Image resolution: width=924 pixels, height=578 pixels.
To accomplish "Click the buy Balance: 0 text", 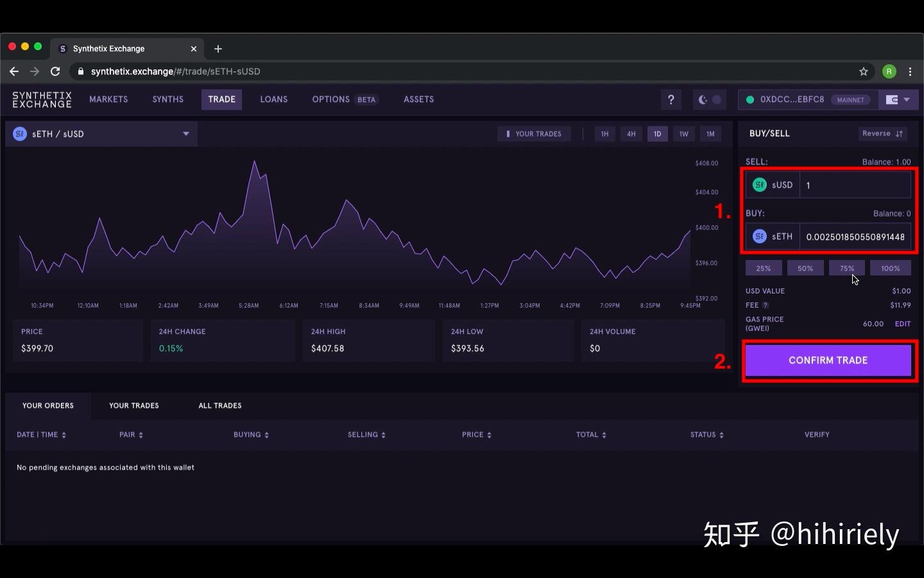I will [892, 213].
